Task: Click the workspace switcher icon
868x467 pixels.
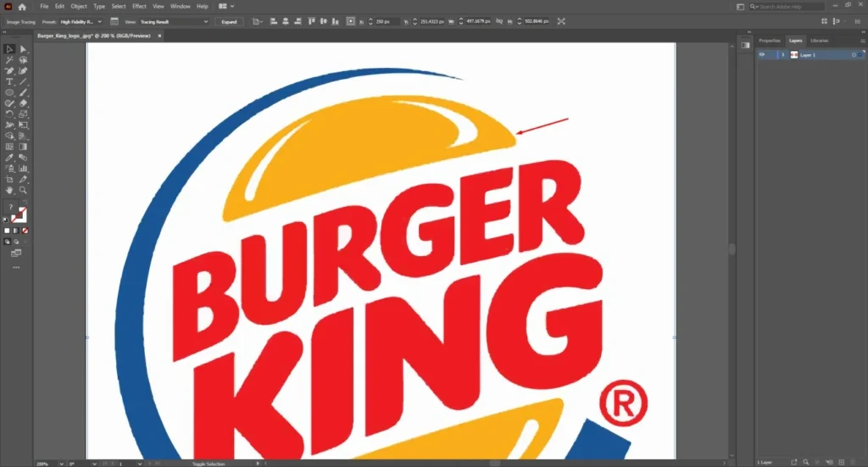Action: (740, 7)
